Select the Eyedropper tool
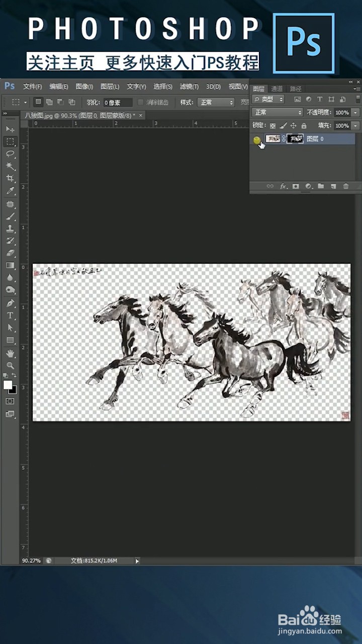362x644 pixels. coord(10,191)
